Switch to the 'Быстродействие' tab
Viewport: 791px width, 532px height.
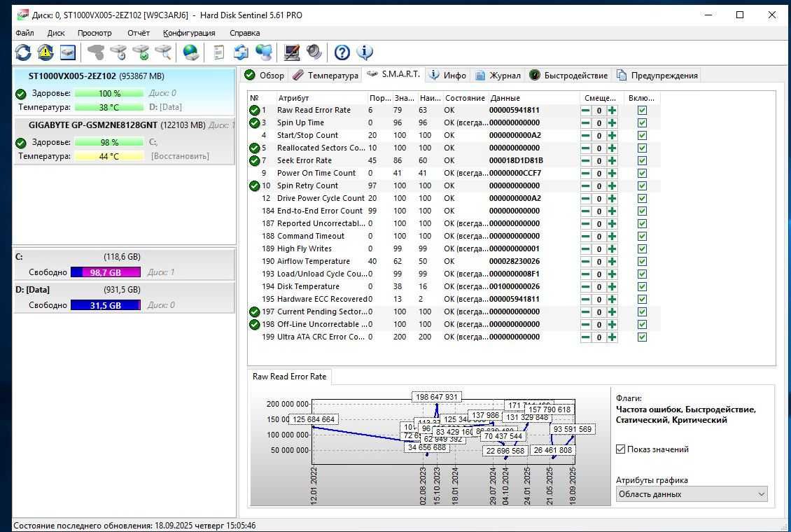tap(569, 75)
